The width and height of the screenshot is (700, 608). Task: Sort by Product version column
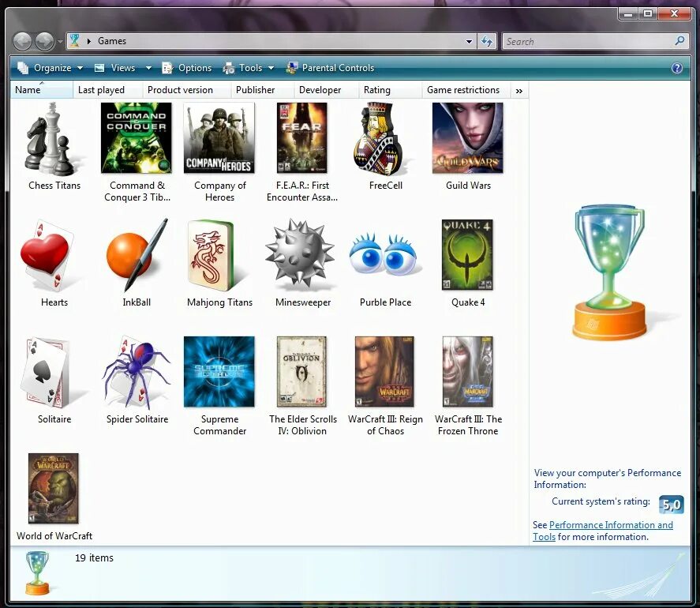pyautogui.click(x=186, y=90)
